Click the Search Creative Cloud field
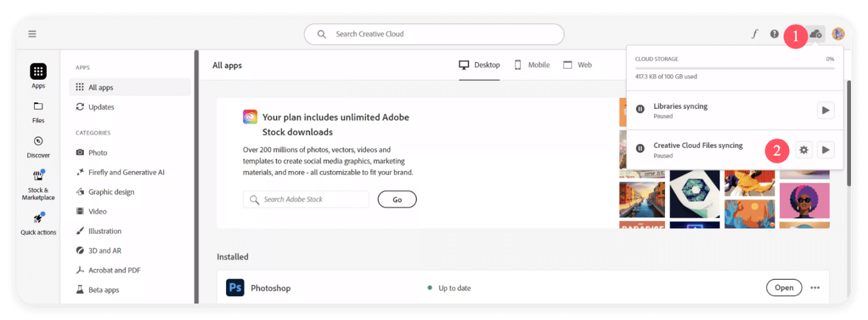 (434, 34)
